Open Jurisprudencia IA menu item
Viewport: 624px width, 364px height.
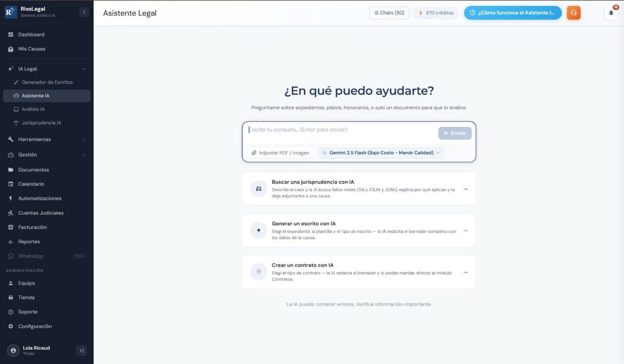tap(47, 123)
